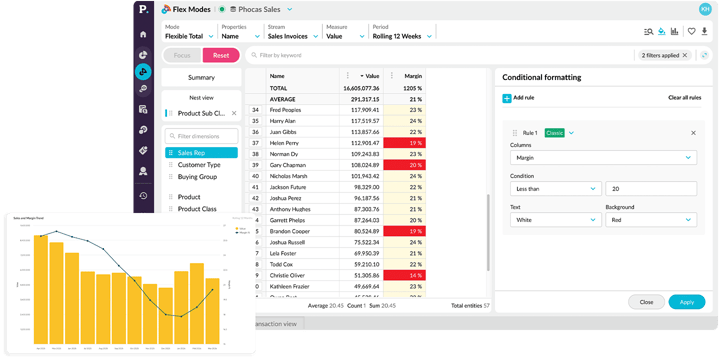Screen dimensions: 720x360
Task: Click the green status indicator dot
Action: coord(222,9)
